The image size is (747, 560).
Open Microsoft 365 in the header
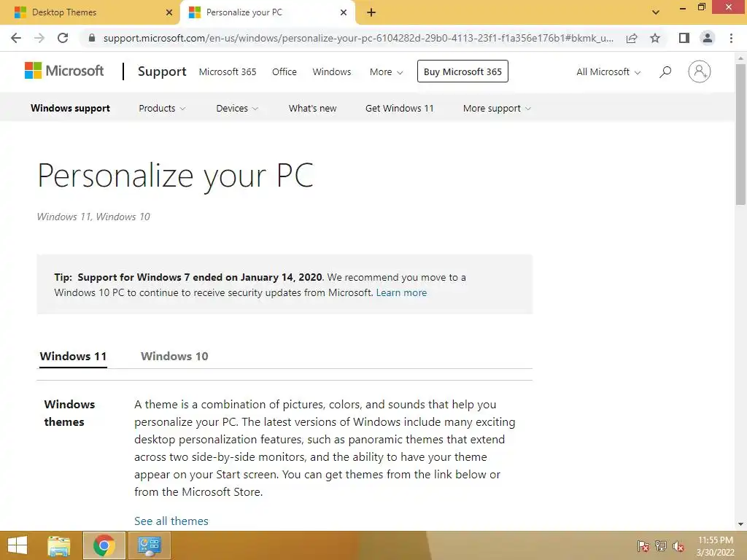228,72
